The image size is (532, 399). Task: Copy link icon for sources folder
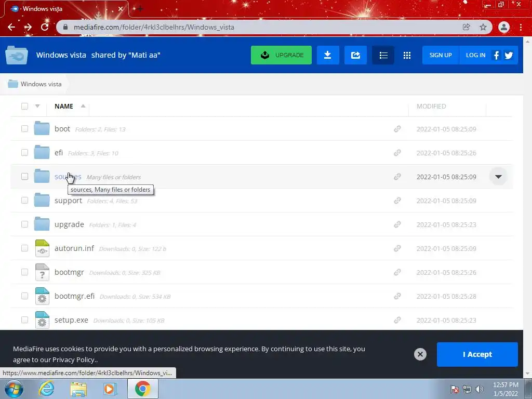[x=397, y=177]
